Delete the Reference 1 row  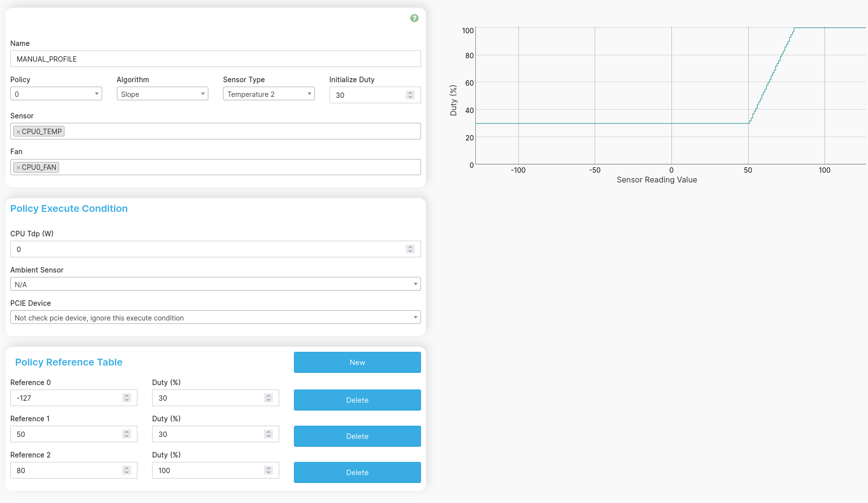357,436
